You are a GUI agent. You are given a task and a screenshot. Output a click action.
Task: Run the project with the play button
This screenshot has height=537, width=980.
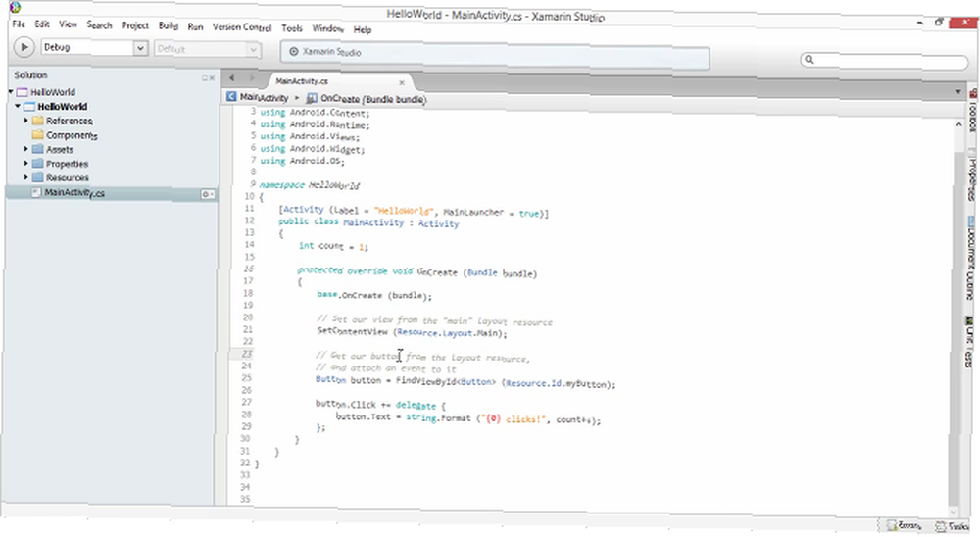point(24,47)
